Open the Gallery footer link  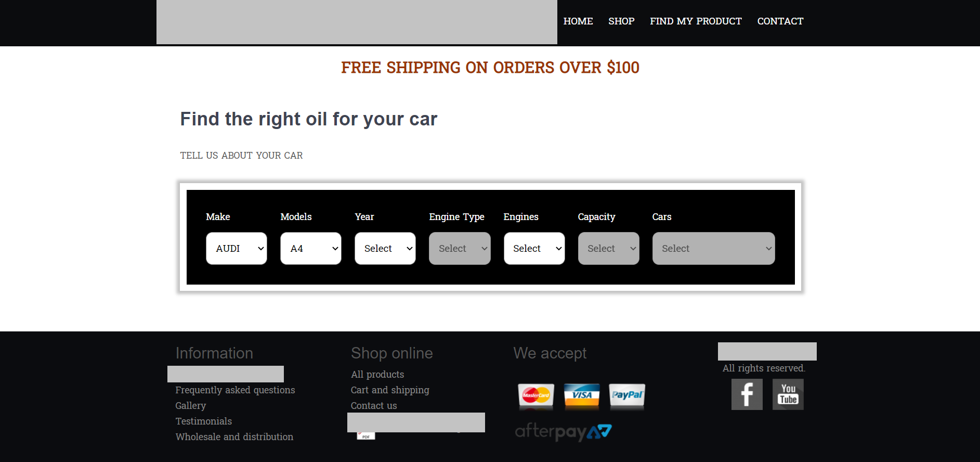coord(191,406)
